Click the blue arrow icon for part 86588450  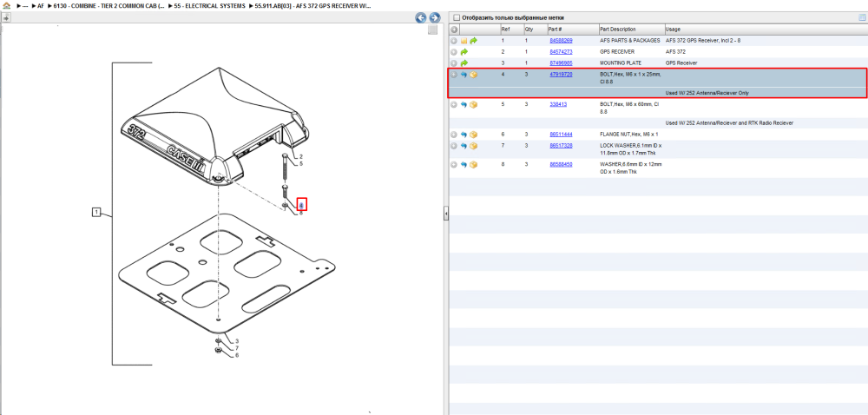tap(464, 165)
